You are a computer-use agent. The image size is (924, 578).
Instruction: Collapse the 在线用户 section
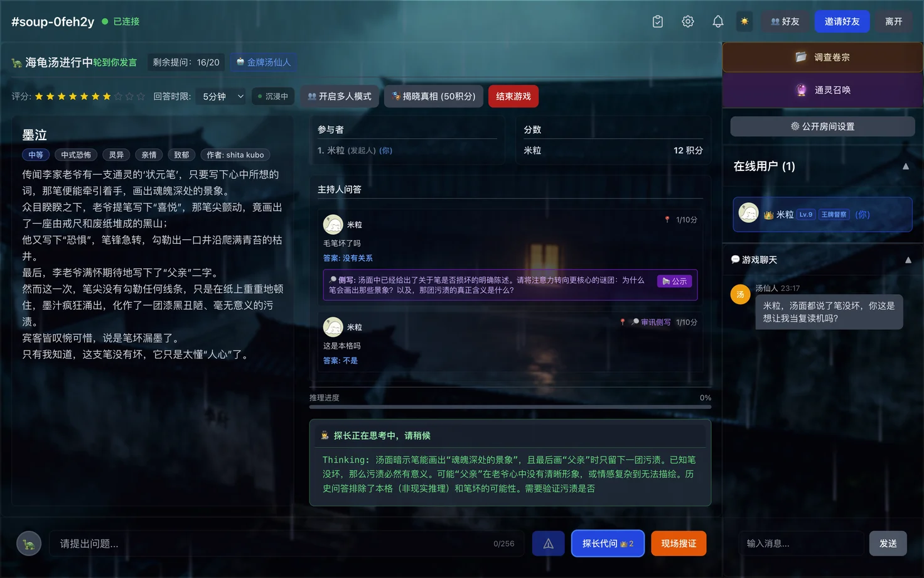click(x=905, y=166)
